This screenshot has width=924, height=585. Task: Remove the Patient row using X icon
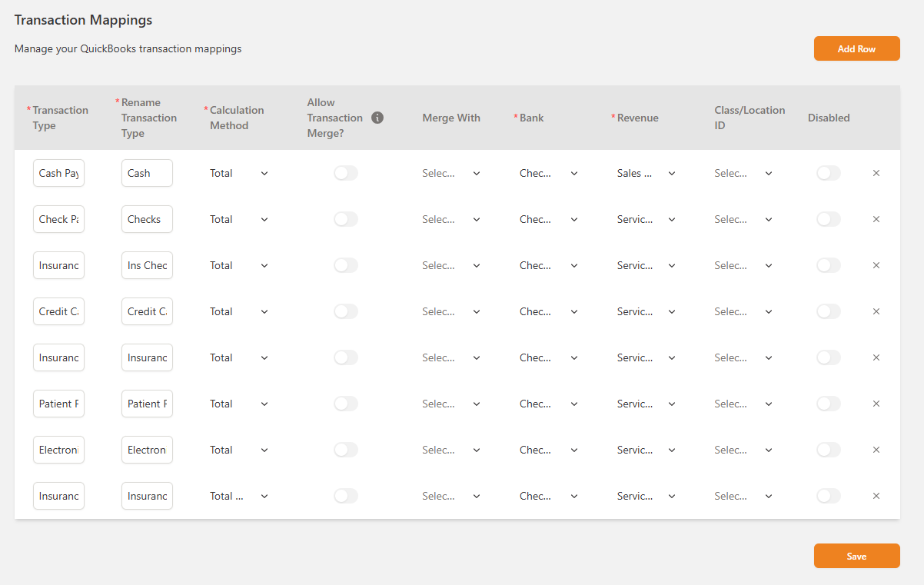[876, 404]
